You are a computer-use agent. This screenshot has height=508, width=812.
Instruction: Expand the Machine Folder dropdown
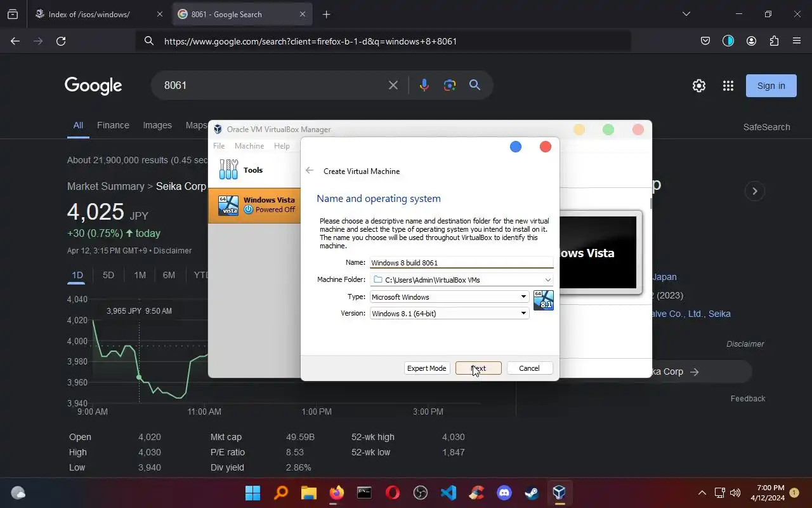pos(547,279)
